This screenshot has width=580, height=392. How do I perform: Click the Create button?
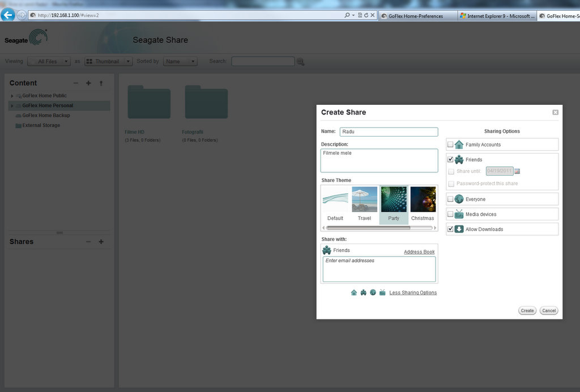click(x=527, y=310)
